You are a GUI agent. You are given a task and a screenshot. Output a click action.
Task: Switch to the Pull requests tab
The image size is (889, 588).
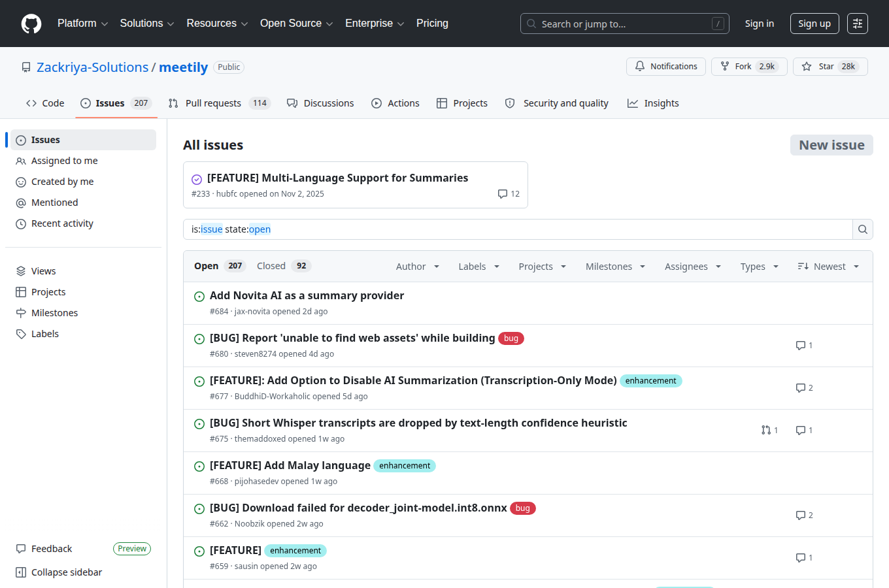[219, 103]
